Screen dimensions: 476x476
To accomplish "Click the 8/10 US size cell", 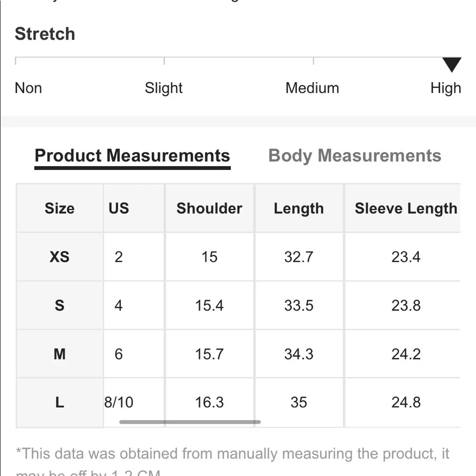I will (x=119, y=403).
